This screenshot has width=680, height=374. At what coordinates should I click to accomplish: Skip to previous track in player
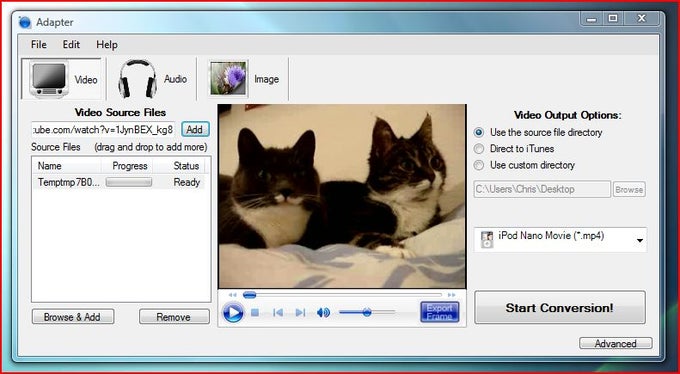pos(278,312)
